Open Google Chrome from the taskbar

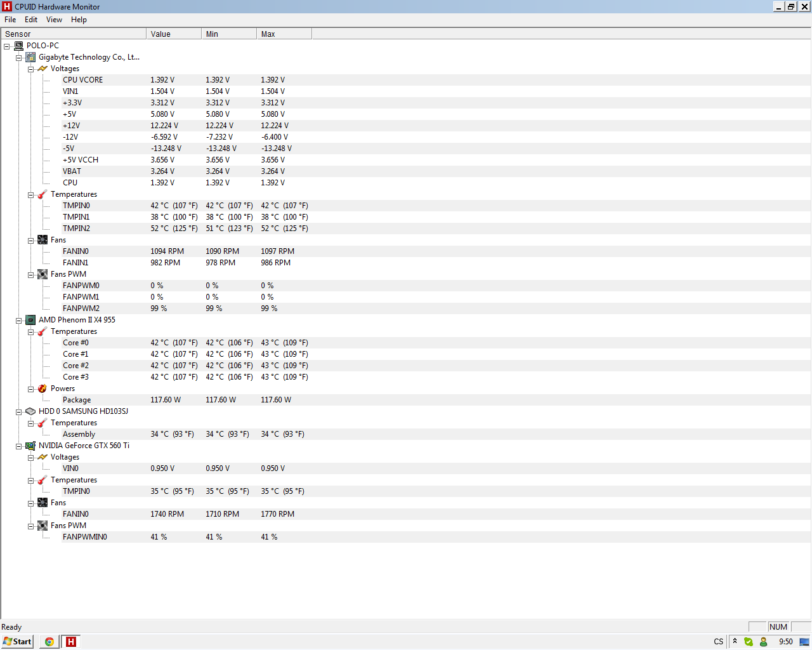coord(49,642)
